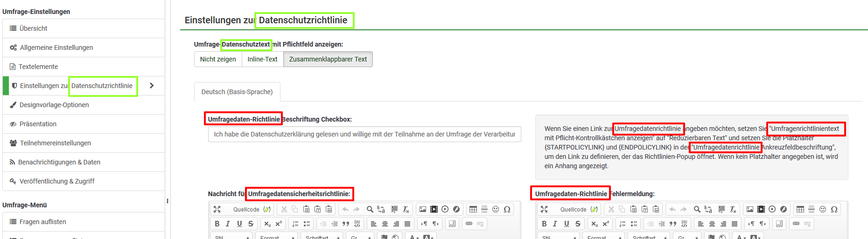This screenshot has width=868, height=239.
Task: Insert special character Omega in the Fehlermeldung editor
Action: [834, 209]
